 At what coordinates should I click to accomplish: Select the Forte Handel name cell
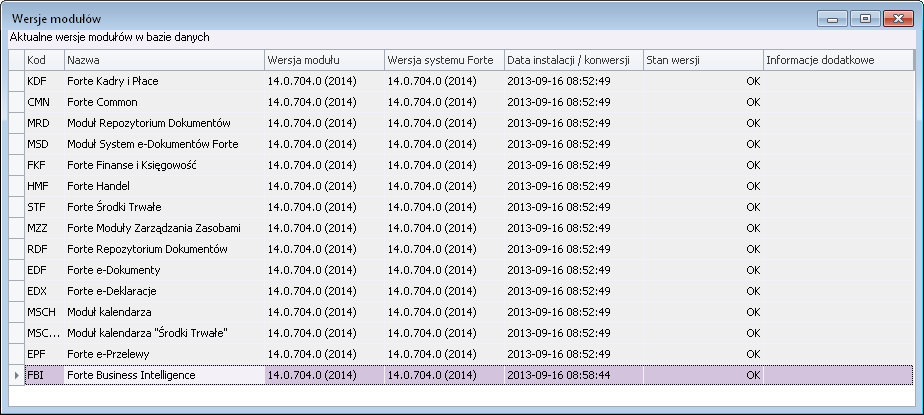[x=164, y=186]
